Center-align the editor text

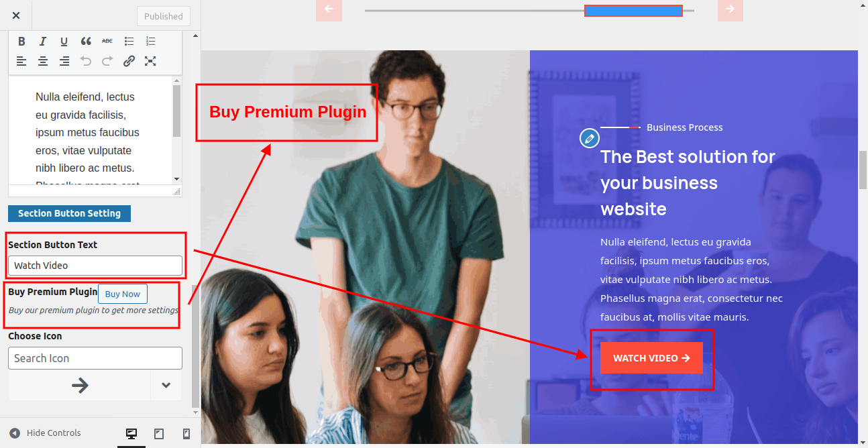(x=43, y=61)
